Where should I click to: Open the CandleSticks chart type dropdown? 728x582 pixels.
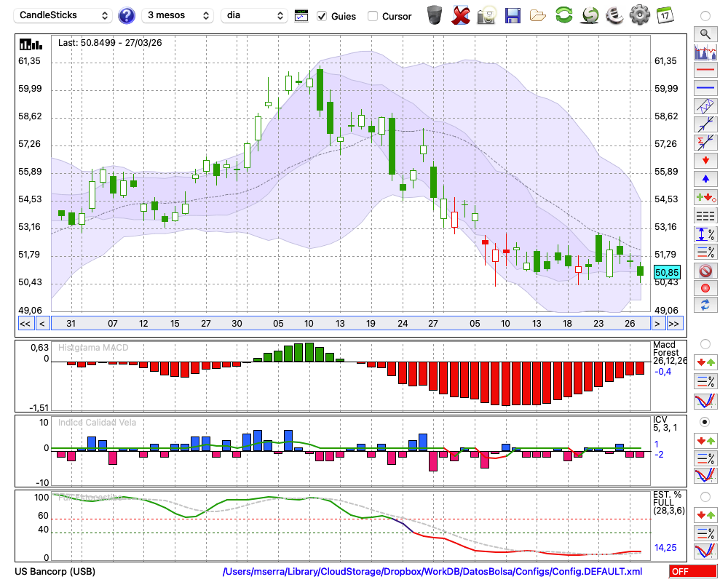[64, 15]
